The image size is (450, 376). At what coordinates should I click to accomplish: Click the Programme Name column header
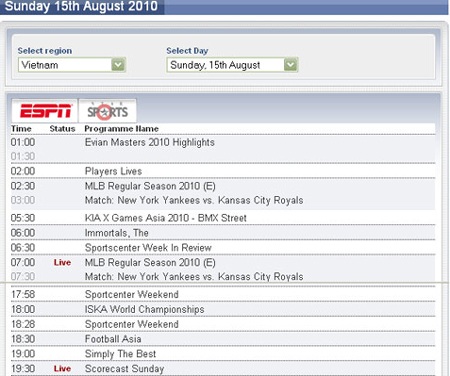(121, 129)
